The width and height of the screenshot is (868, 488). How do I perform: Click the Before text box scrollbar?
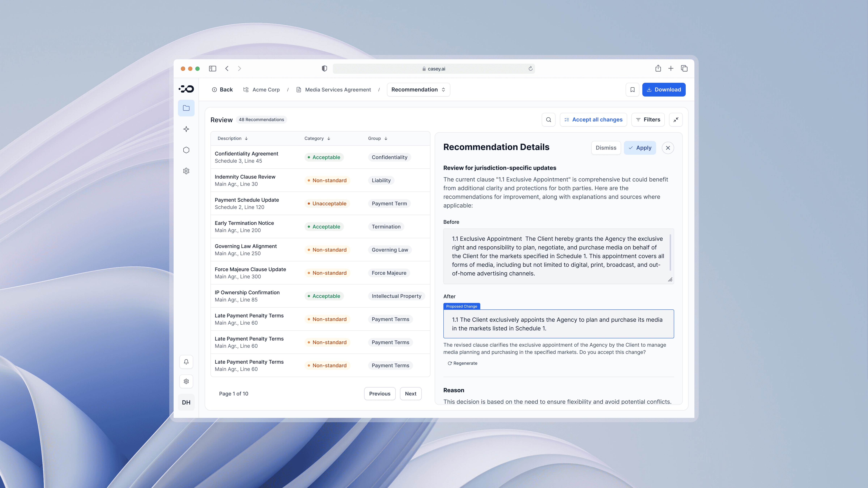pyautogui.click(x=670, y=253)
